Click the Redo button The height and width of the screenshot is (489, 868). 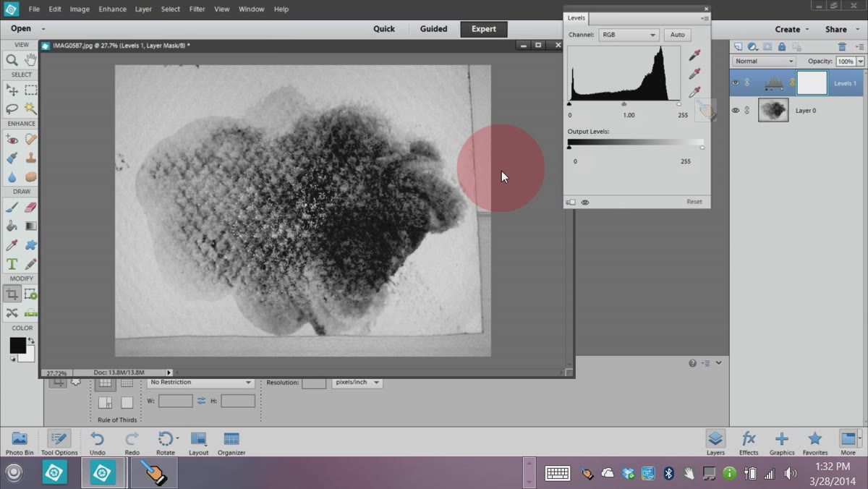tap(132, 442)
